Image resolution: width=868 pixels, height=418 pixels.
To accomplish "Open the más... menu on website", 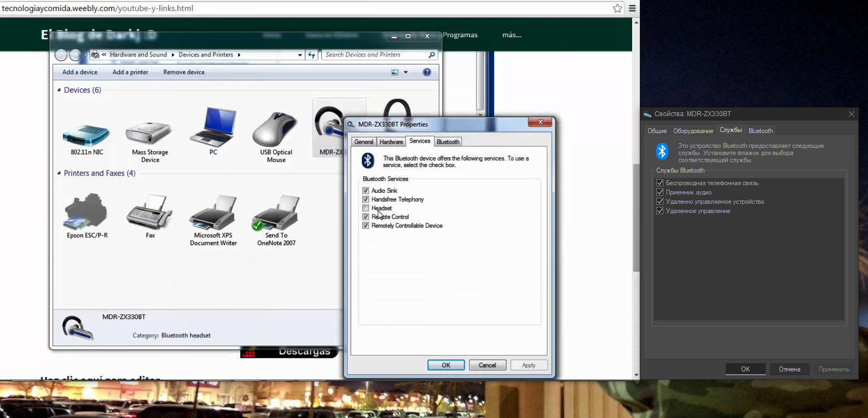I will point(512,35).
